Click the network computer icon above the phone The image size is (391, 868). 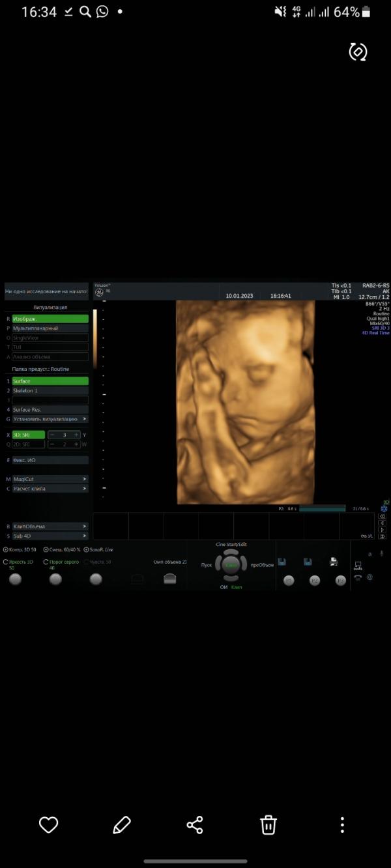tap(358, 565)
